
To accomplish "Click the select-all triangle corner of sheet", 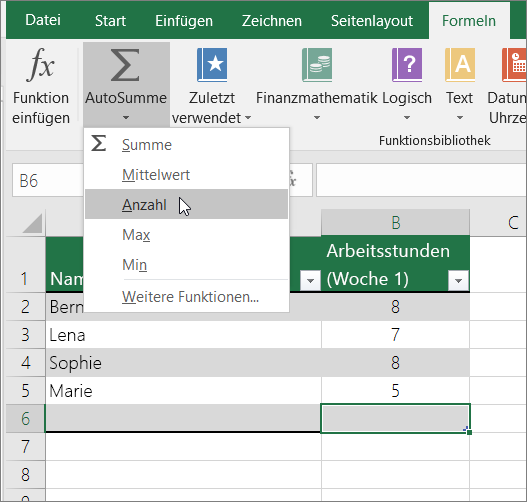I will [x=33, y=223].
